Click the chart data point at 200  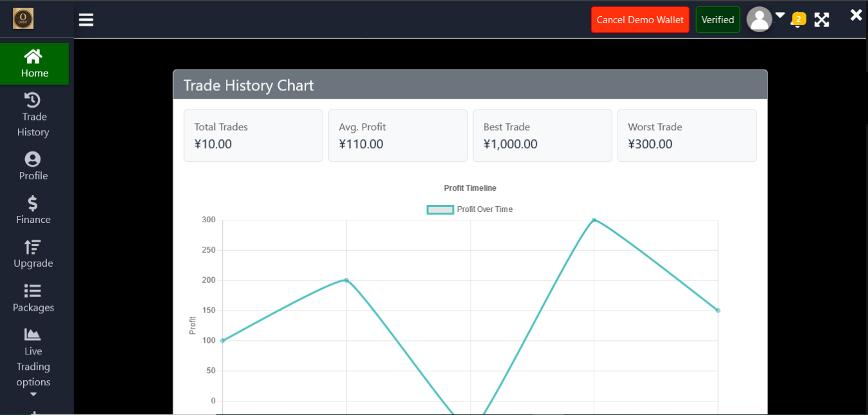[x=346, y=280]
